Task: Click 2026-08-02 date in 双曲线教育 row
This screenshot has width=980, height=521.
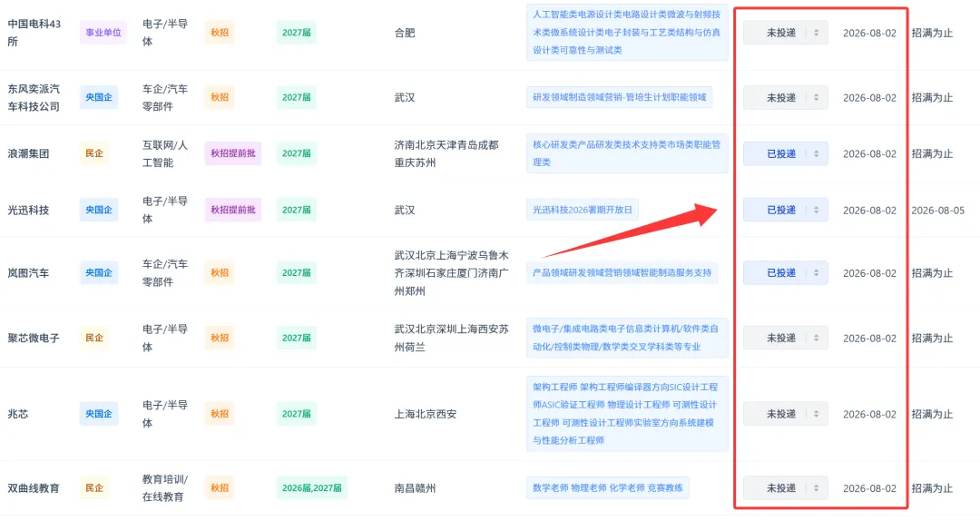Action: point(869,487)
